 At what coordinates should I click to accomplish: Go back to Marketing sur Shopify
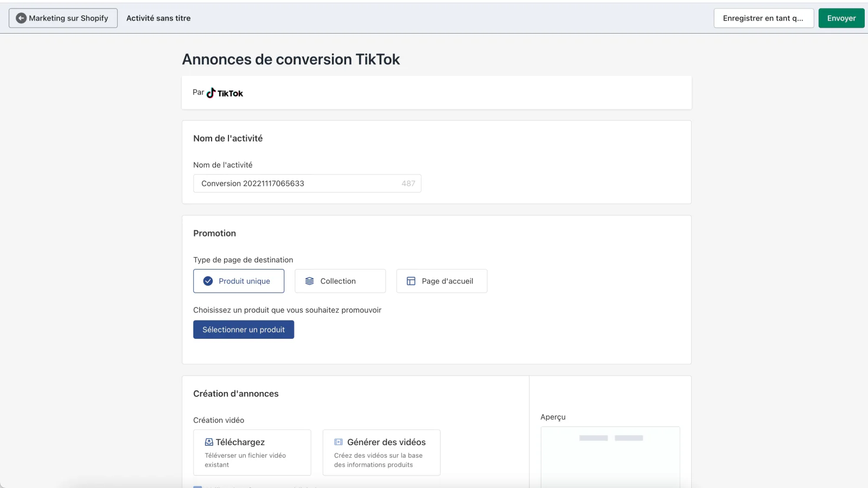63,18
